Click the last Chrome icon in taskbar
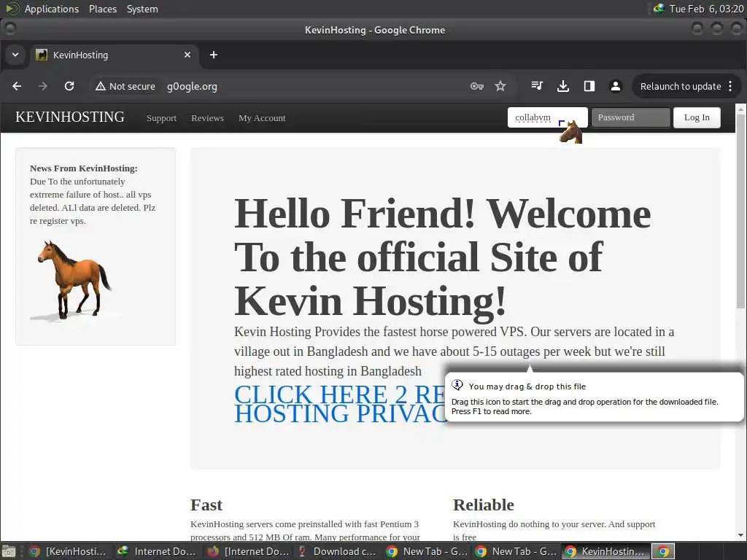Image resolution: width=747 pixels, height=560 pixels. tap(662, 551)
